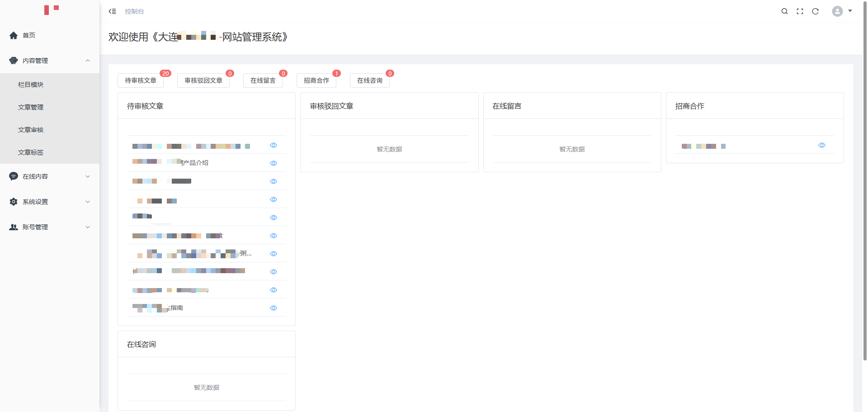This screenshot has width=868, height=412.
Task: Open the user avatar dropdown menu
Action: click(840, 11)
